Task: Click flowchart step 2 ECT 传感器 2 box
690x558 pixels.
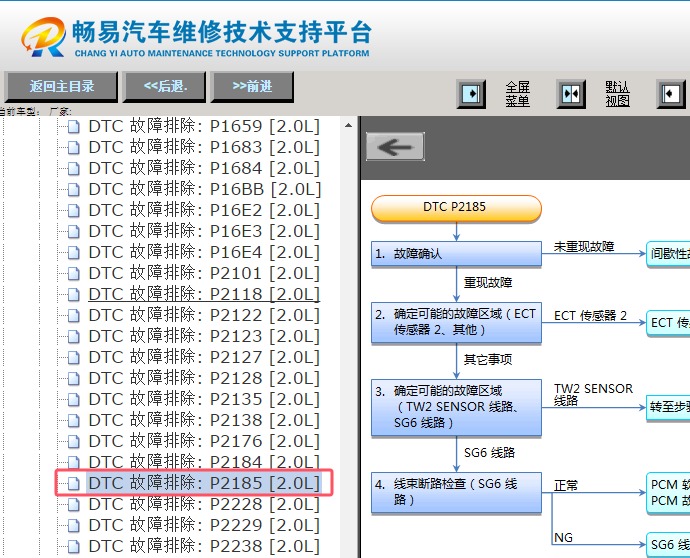Action: tap(456, 322)
